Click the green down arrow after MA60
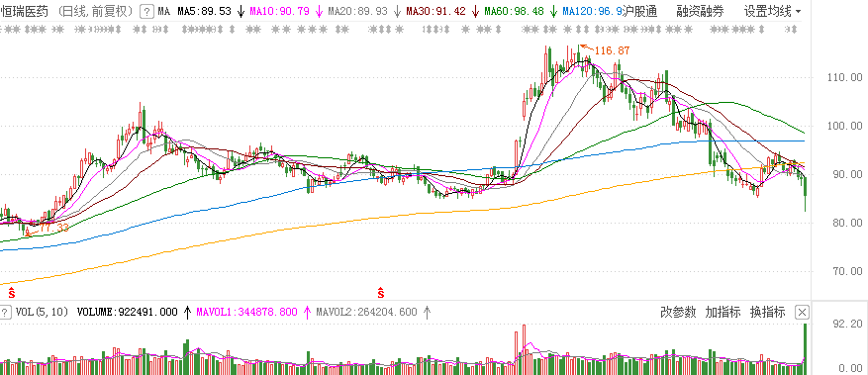The image size is (868, 375). pos(553,12)
